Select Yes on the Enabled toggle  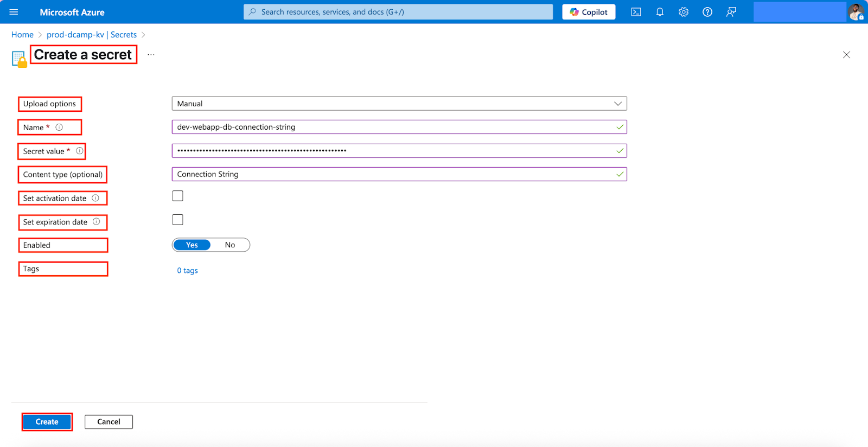coord(192,245)
